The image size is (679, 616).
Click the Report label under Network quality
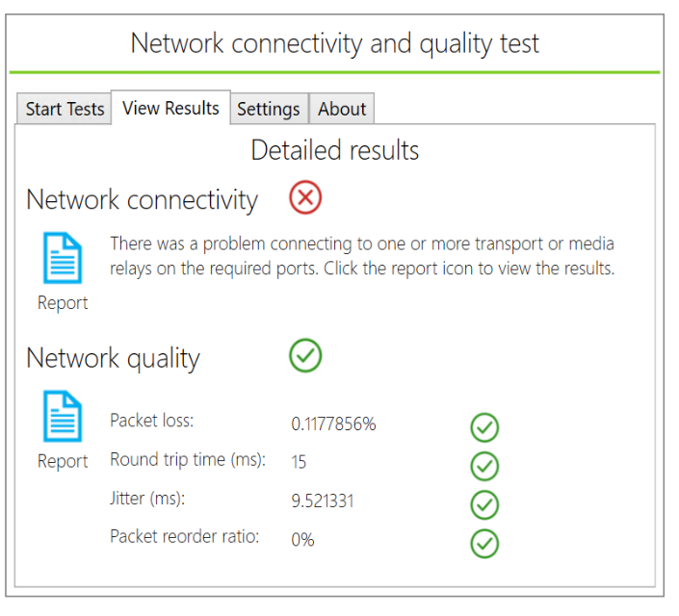(x=63, y=462)
